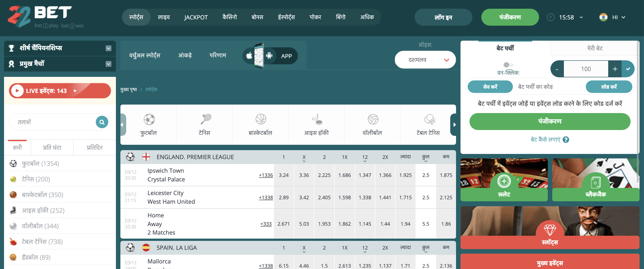Viewport: 644px width, 269px height.
Task: Increase stake with plus button
Action: pyautogui.click(x=615, y=69)
